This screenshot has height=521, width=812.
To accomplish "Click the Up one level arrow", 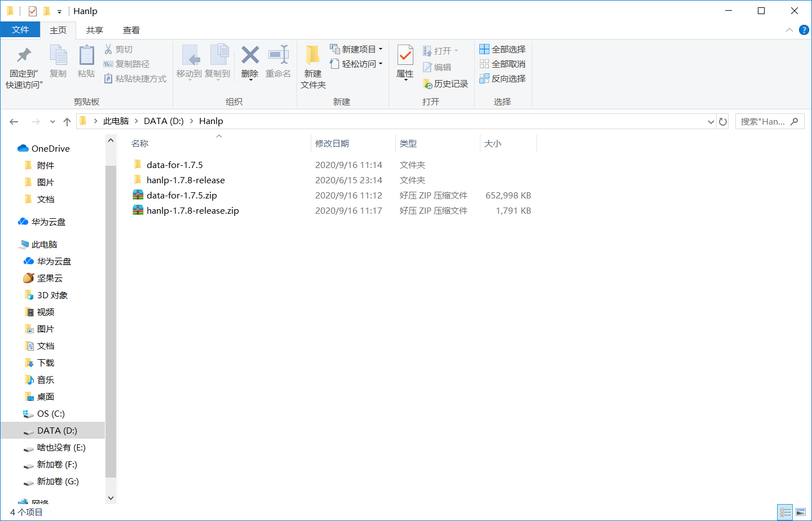I will [67, 121].
